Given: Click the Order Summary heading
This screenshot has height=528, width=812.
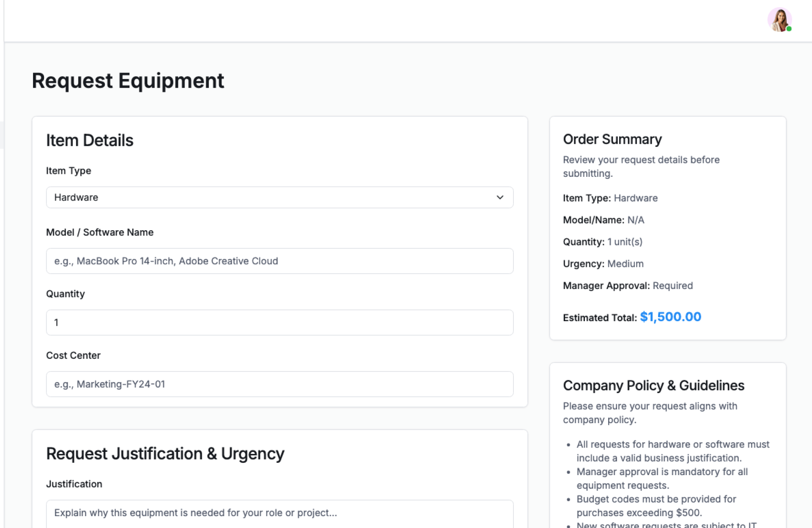Looking at the screenshot, I should (x=612, y=139).
